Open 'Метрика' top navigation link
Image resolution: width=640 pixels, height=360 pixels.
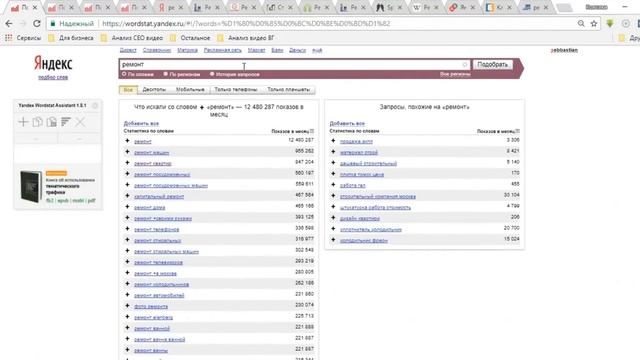click(187, 50)
